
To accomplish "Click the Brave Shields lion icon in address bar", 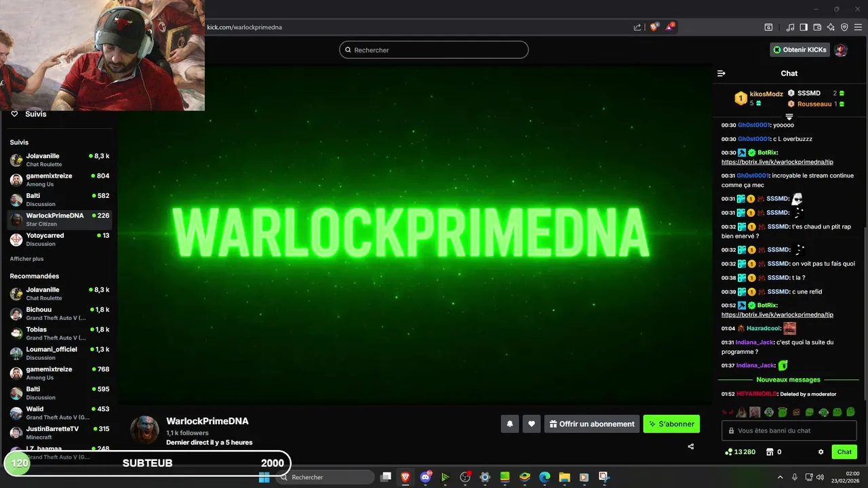I will point(654,27).
